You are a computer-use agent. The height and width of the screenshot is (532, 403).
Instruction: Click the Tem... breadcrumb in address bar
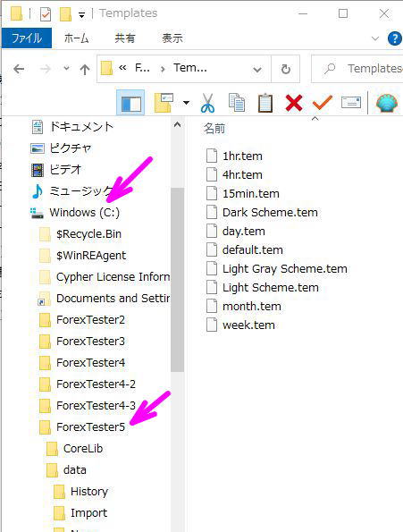pyautogui.click(x=190, y=68)
